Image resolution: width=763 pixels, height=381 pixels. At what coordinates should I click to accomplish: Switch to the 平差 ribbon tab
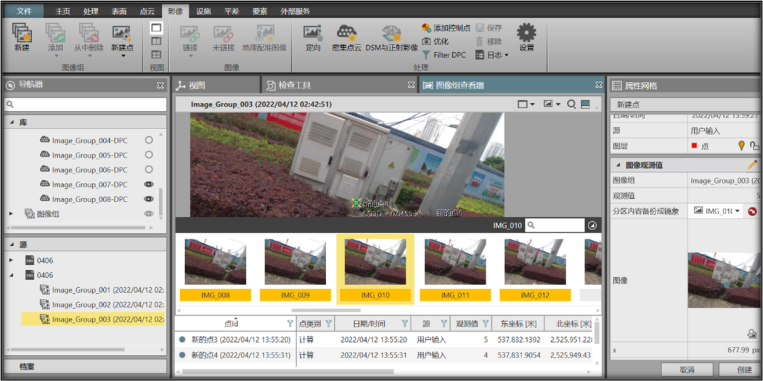click(232, 11)
